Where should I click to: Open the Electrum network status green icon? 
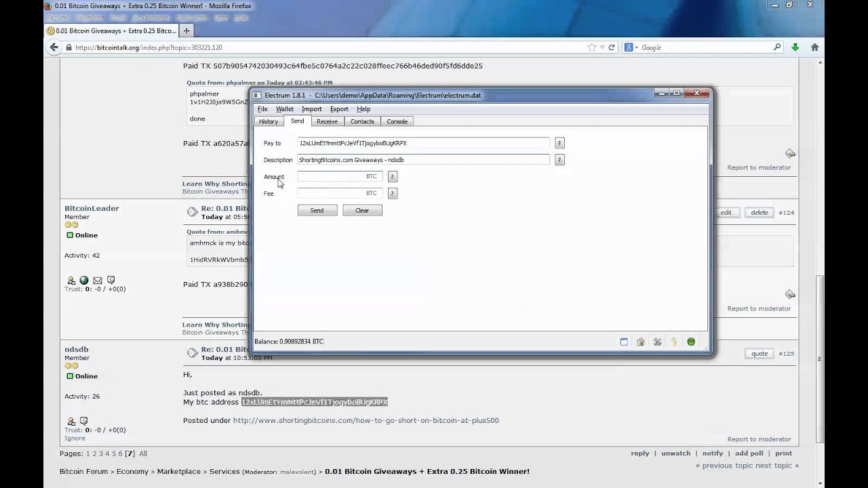pyautogui.click(x=690, y=342)
